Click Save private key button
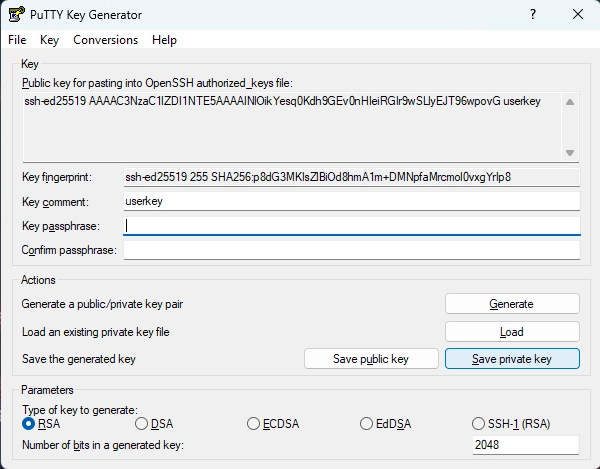 512,359
